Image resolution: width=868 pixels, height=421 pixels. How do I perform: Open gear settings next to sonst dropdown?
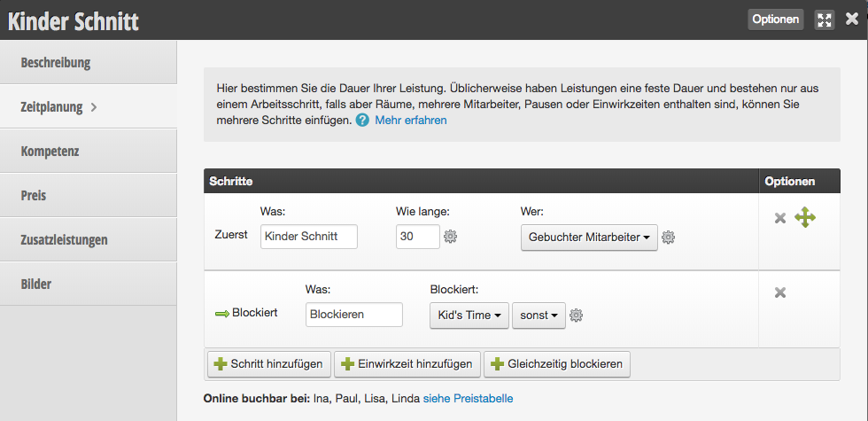(577, 316)
